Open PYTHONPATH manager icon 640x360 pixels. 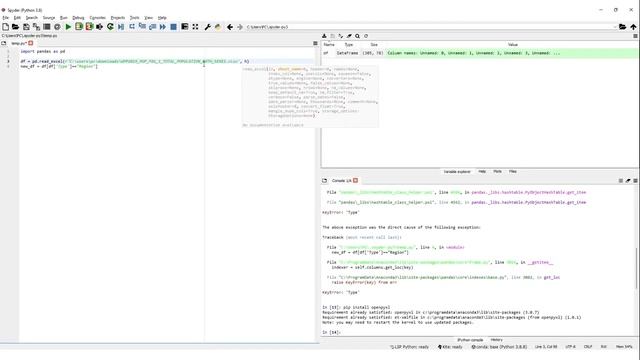click(x=218, y=27)
